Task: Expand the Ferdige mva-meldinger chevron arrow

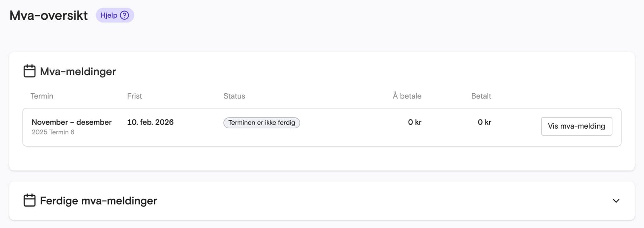Action: click(x=616, y=201)
